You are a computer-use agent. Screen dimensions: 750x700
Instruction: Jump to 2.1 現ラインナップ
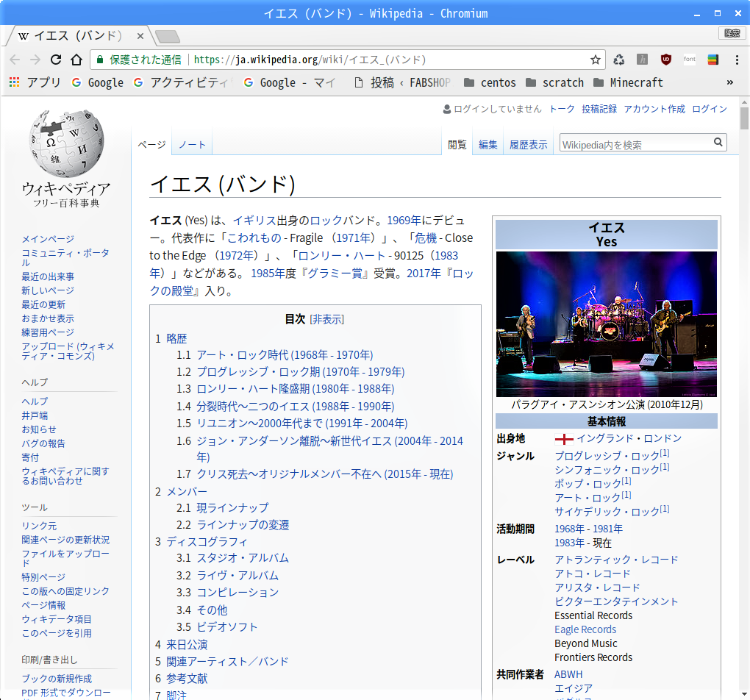pyautogui.click(x=232, y=507)
